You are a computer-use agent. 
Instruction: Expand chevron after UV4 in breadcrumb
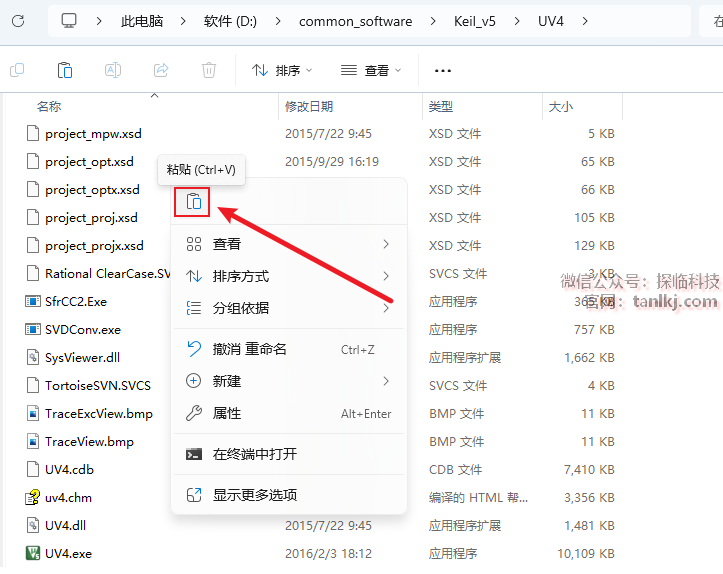tap(585, 21)
